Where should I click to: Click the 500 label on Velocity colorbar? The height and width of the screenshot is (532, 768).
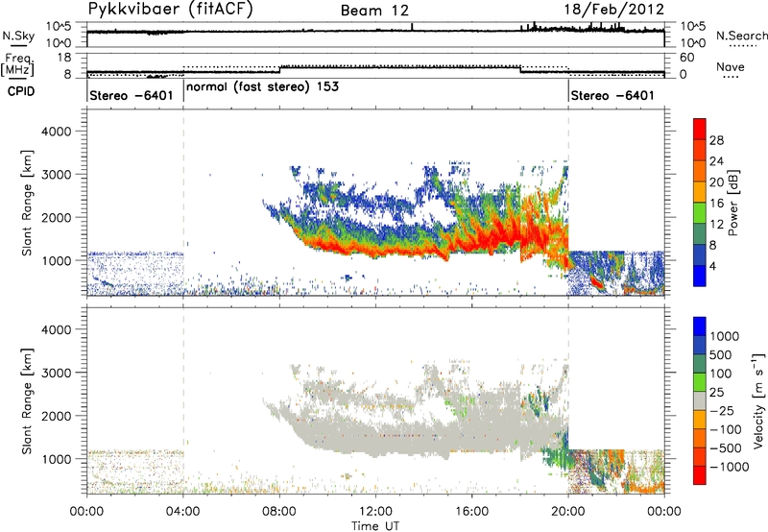721,355
